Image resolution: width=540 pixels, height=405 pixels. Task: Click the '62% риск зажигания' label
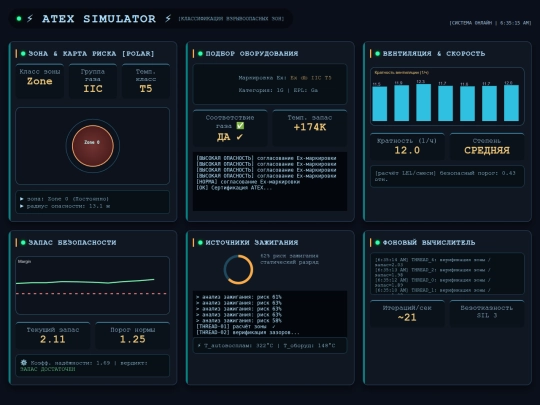click(289, 256)
